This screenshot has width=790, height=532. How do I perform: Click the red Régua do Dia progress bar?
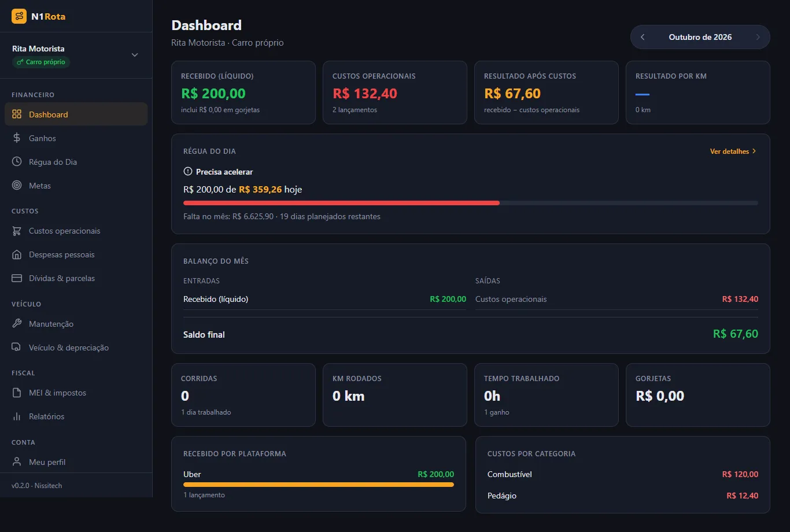pos(341,203)
